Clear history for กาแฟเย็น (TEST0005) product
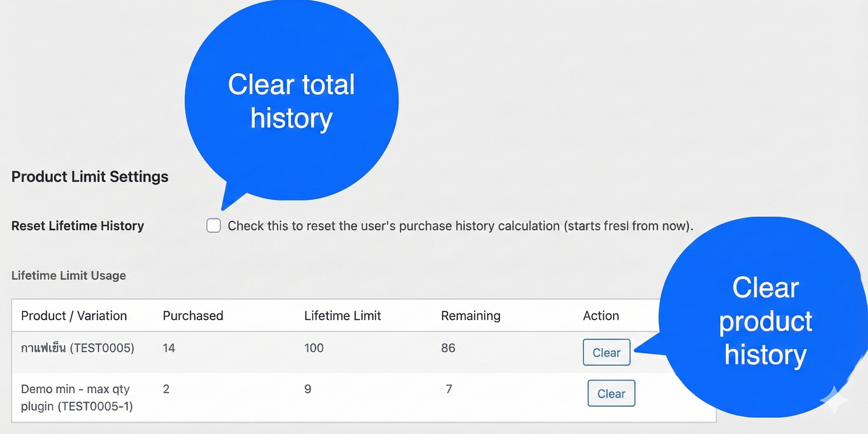The width and height of the screenshot is (868, 434). [607, 353]
